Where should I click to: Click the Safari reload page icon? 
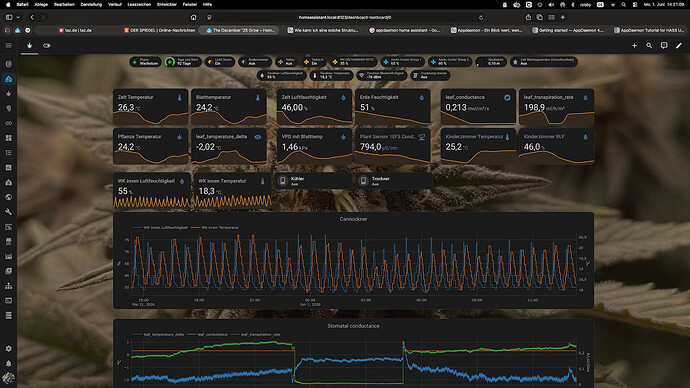point(481,18)
